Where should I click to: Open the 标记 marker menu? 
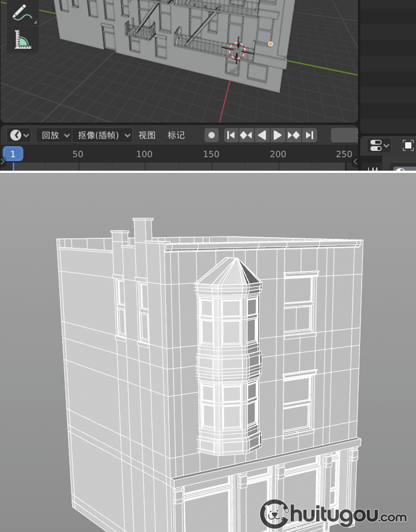coord(176,135)
